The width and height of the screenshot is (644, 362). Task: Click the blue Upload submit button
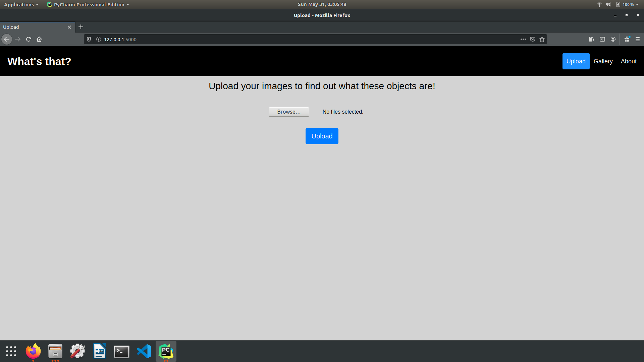coord(322,136)
